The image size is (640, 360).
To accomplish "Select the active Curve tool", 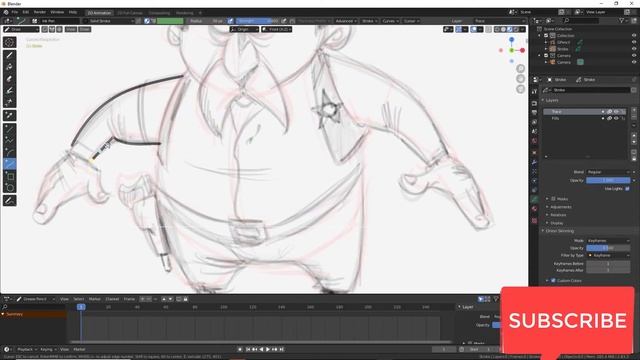I will pos(9,164).
